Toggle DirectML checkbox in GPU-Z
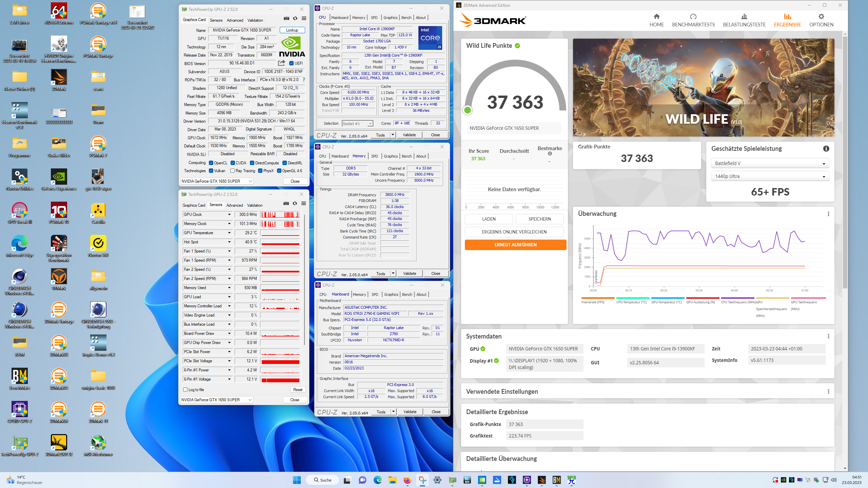The image size is (868, 488). point(285,163)
